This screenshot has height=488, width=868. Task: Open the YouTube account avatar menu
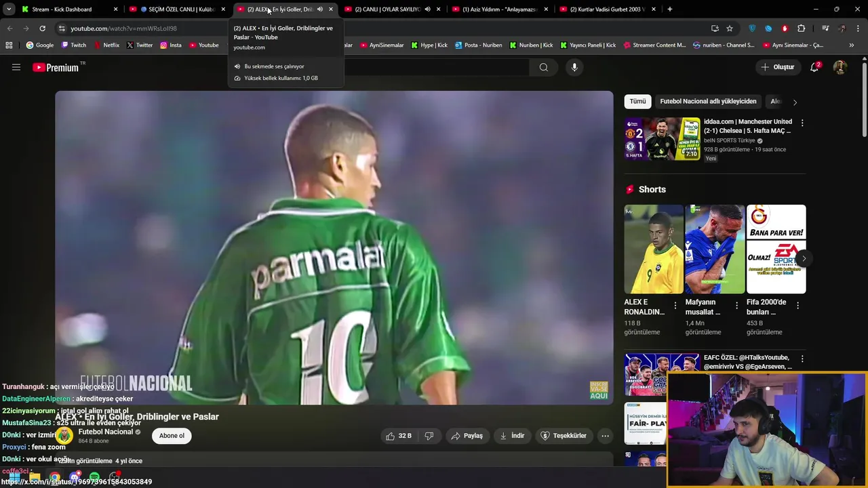[x=840, y=67]
